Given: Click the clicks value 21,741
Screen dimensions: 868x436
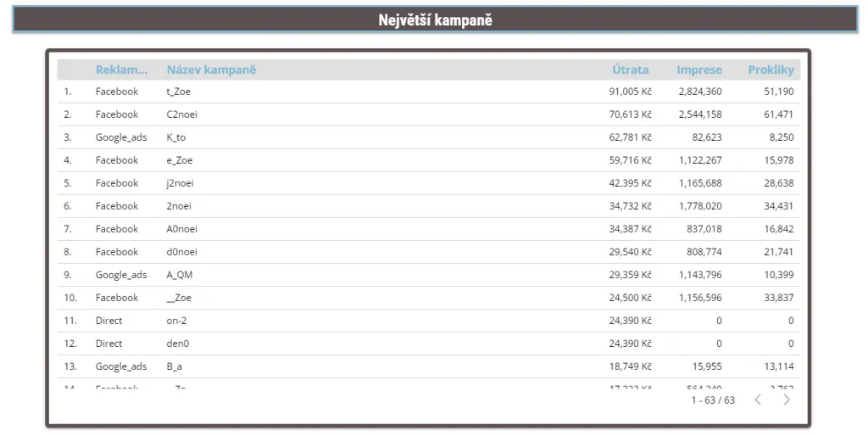Looking at the screenshot, I should coord(779,252).
